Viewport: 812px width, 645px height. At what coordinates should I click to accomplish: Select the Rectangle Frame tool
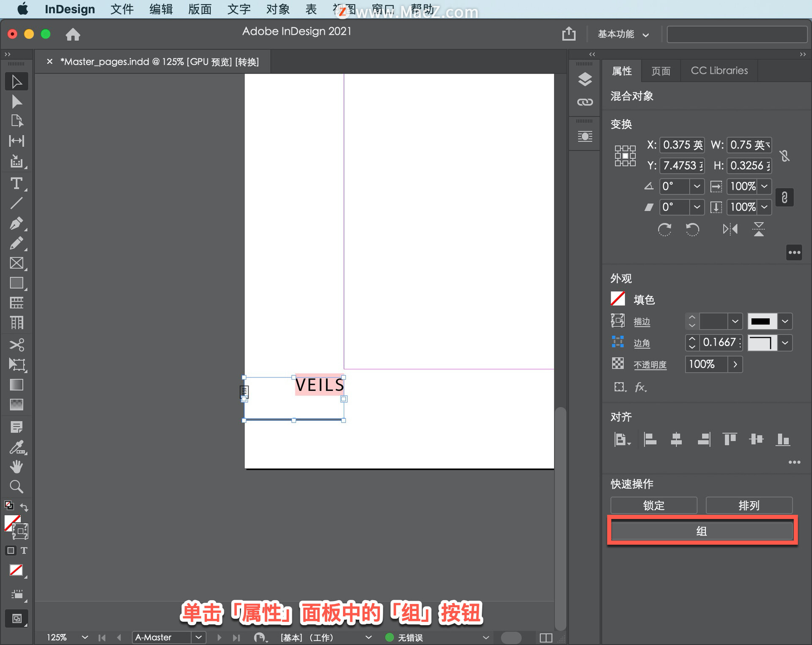point(16,263)
